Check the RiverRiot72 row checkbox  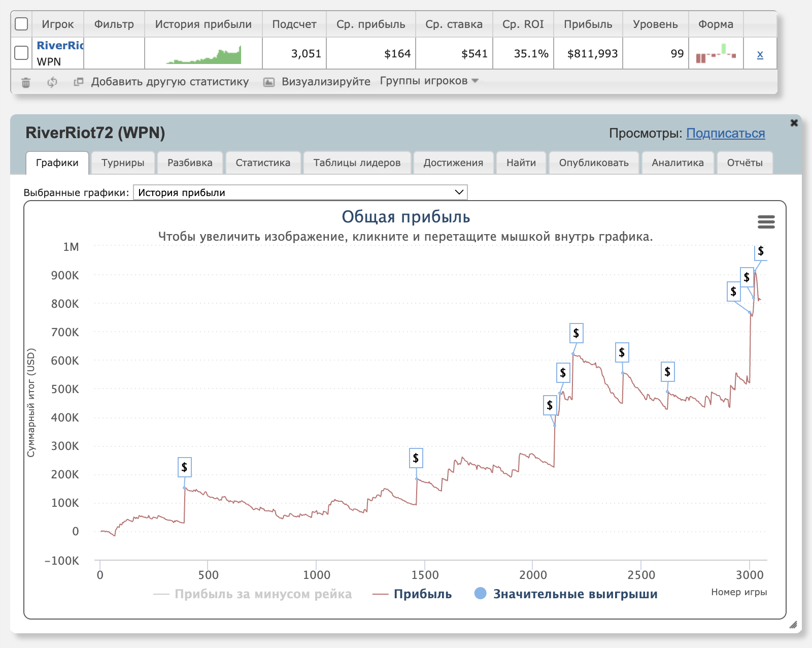tap(21, 53)
